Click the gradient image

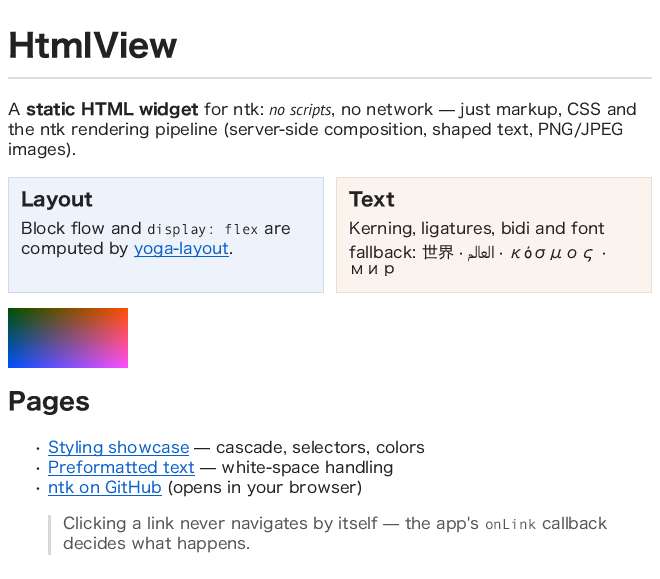pos(68,338)
